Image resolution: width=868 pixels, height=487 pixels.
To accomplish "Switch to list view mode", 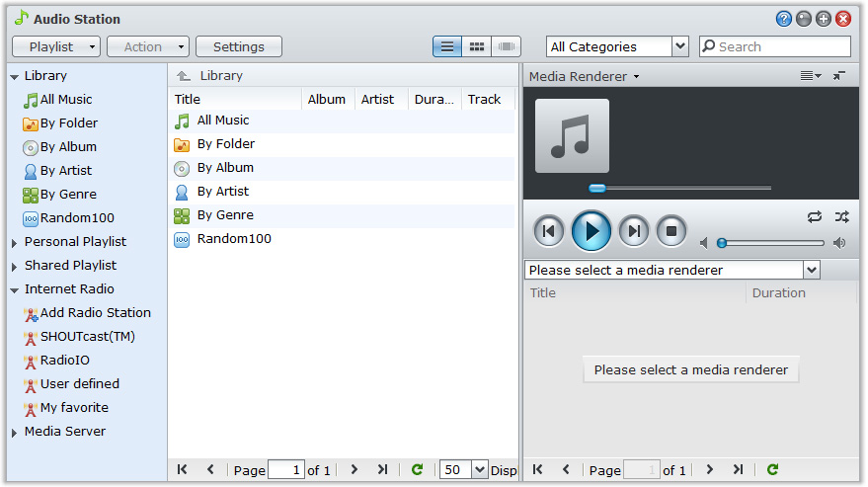I will pos(447,46).
